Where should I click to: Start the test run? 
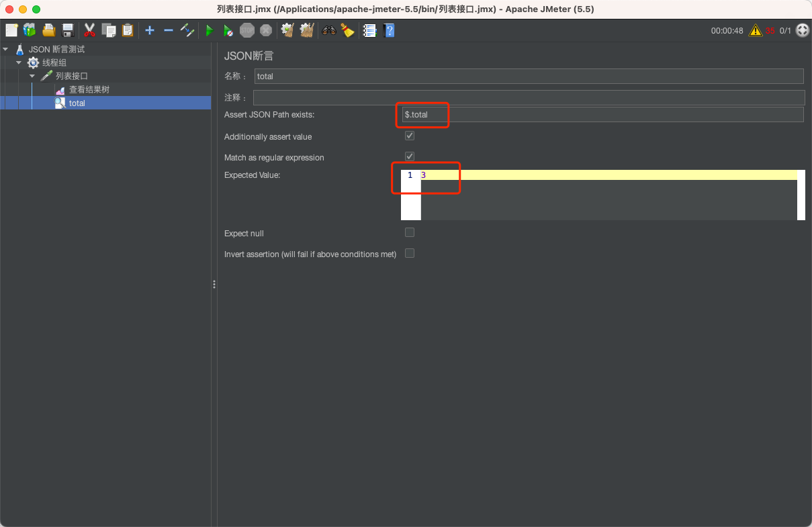point(210,30)
